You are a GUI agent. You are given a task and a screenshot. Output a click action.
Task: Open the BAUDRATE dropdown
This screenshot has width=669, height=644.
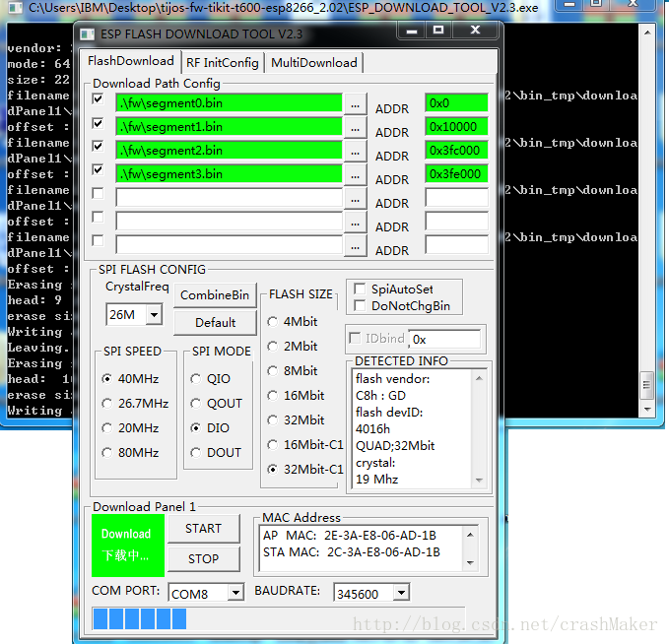pos(401,593)
